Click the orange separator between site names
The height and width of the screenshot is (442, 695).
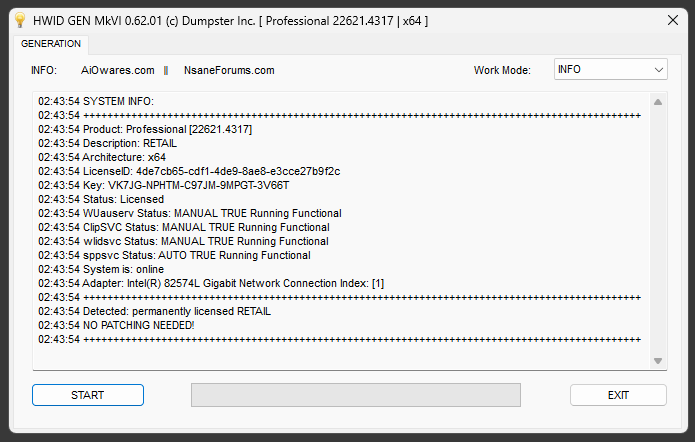click(x=166, y=70)
